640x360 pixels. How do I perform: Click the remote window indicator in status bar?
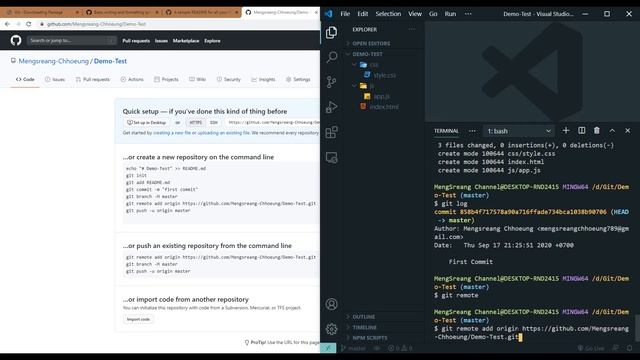(x=328, y=348)
